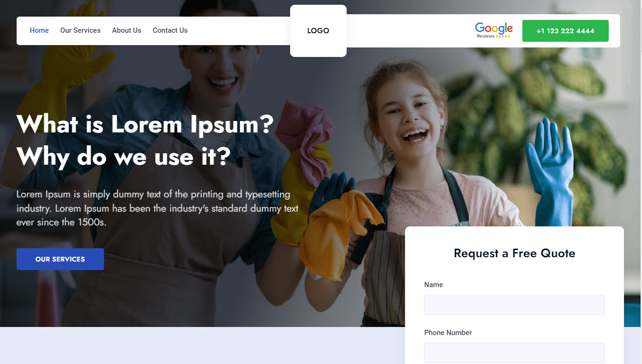Call using the +1 123 222 4444 button
642x364 pixels.
(566, 31)
